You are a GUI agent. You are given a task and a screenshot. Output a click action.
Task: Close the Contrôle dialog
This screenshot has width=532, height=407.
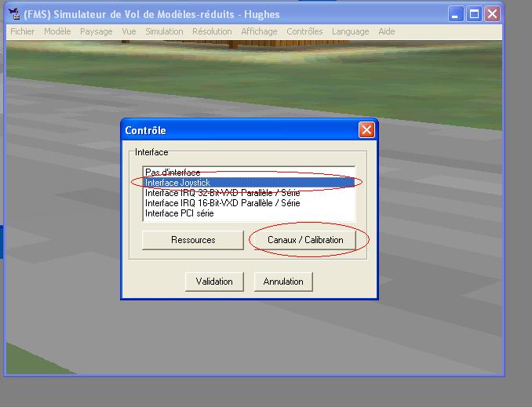click(x=366, y=130)
